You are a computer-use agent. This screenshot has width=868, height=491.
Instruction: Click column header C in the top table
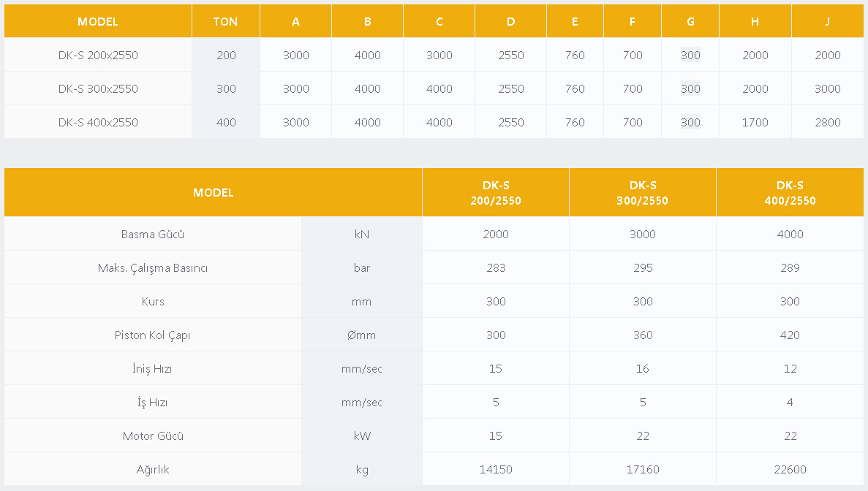click(x=439, y=22)
